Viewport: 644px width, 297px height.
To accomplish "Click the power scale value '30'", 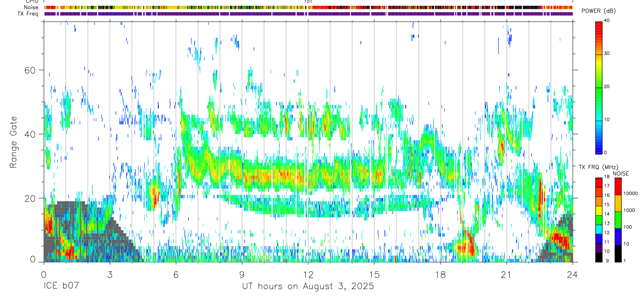I will click(607, 54).
